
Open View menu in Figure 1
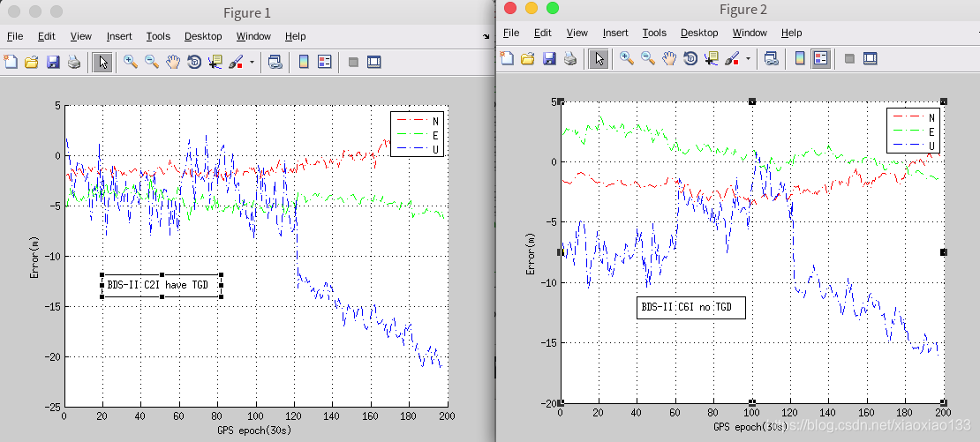[81, 36]
